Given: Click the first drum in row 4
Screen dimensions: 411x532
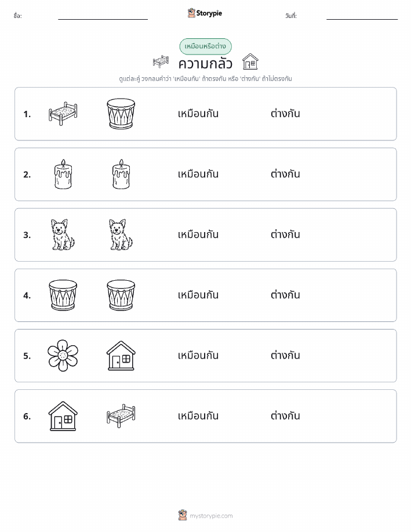Looking at the screenshot, I should pos(63,295).
